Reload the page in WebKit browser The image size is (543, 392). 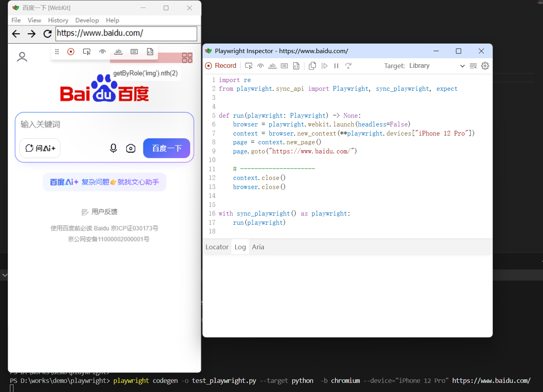(48, 34)
